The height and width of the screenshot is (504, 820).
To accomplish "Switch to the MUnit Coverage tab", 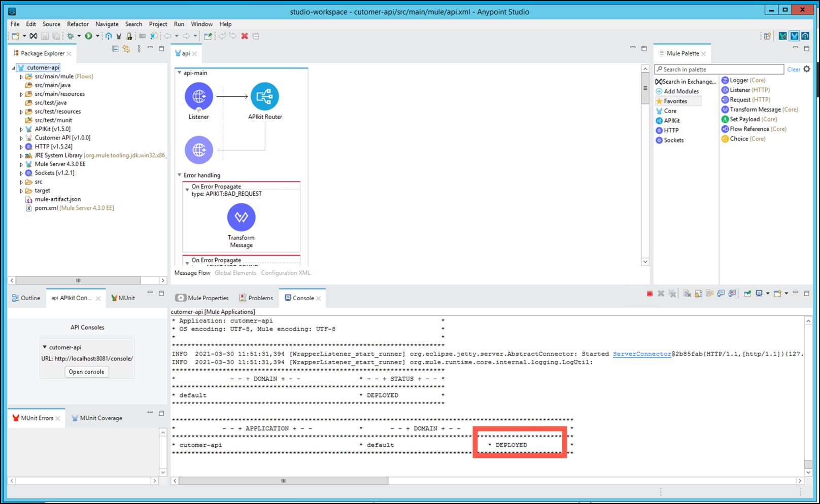I will 97,418.
